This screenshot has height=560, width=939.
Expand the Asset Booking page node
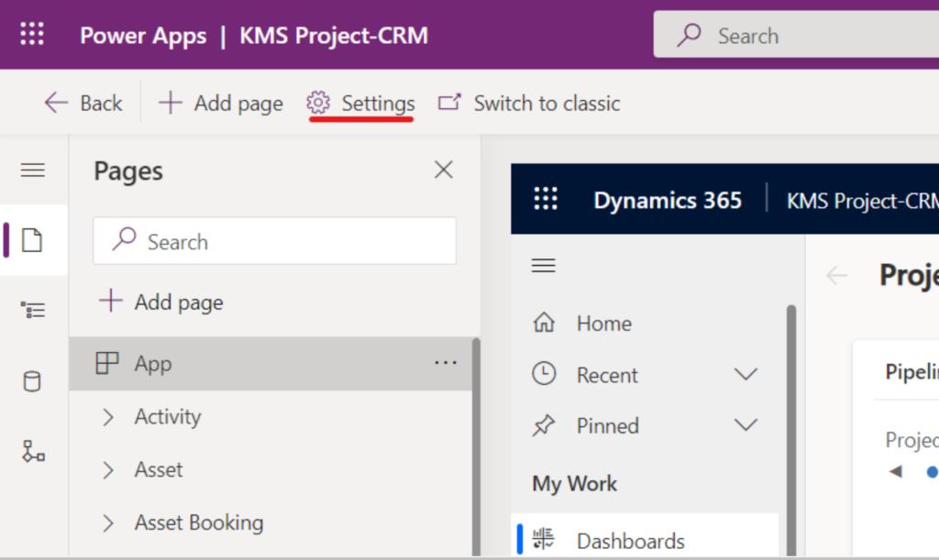click(x=108, y=523)
